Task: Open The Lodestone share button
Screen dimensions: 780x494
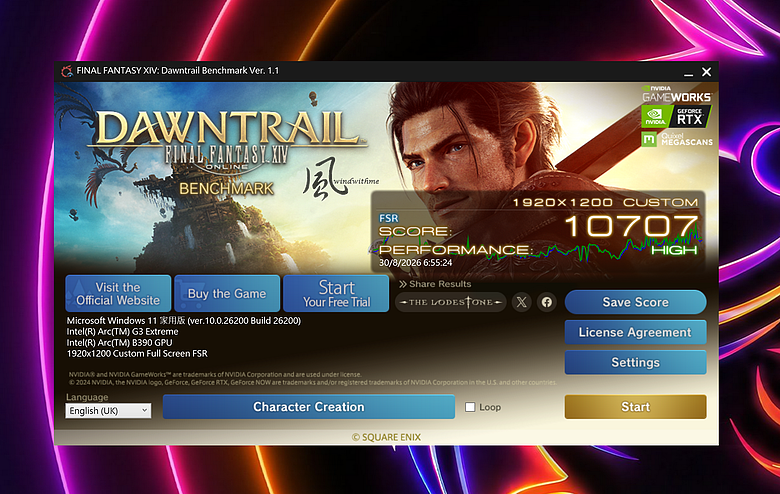Action: pos(451,302)
